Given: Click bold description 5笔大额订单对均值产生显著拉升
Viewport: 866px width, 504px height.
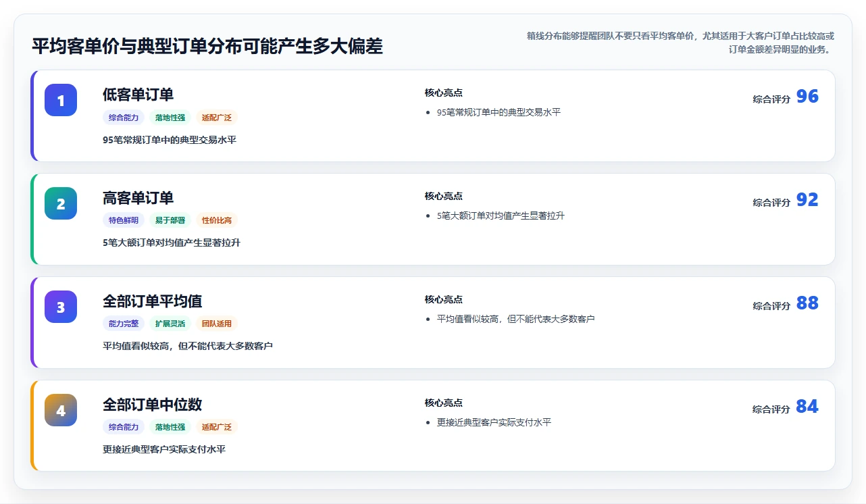Looking at the screenshot, I should pos(172,243).
